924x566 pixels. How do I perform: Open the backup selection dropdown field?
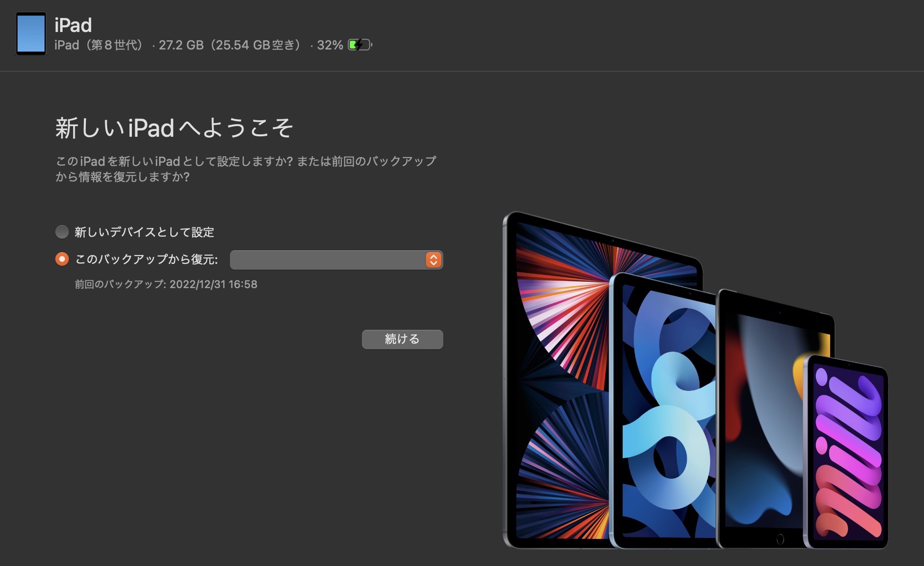tap(337, 260)
